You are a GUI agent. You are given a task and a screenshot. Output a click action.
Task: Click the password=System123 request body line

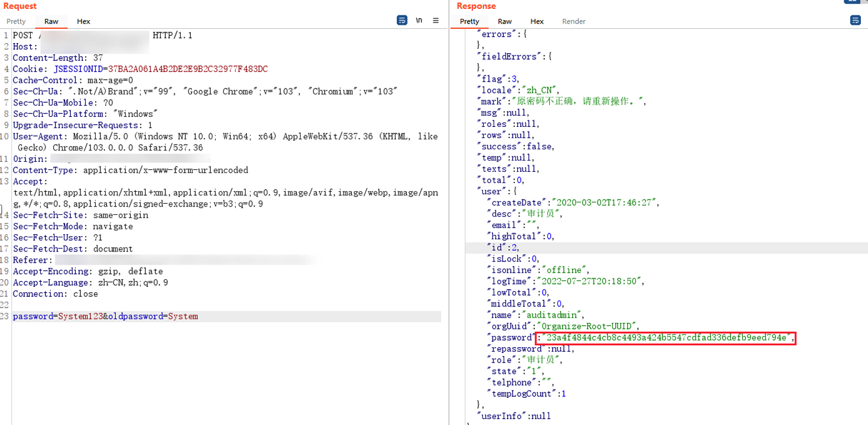click(105, 316)
